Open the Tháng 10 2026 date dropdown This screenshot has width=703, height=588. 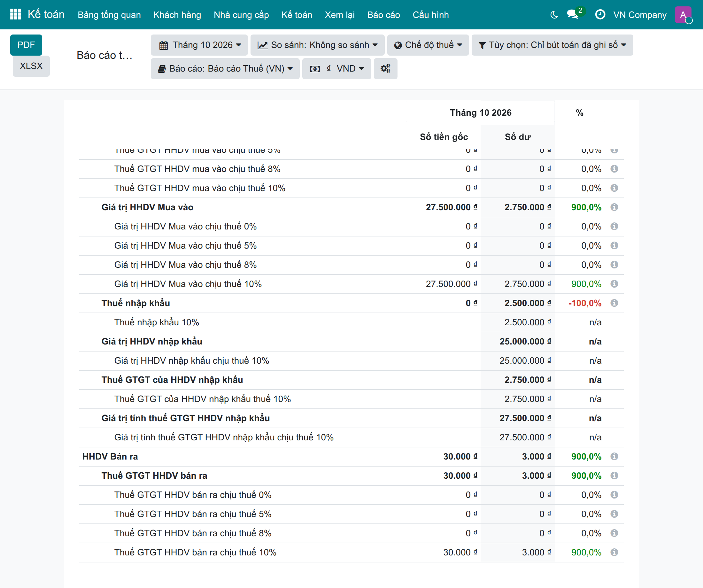click(x=199, y=45)
